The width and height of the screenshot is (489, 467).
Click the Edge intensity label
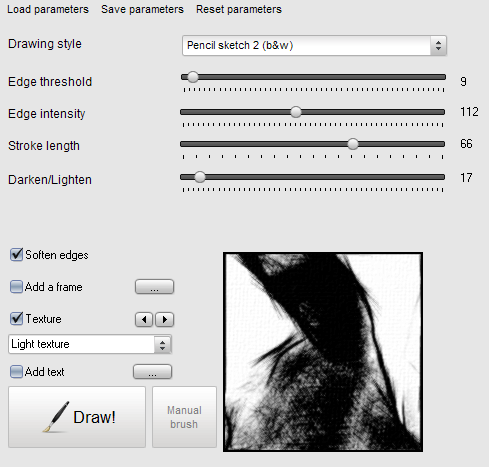coord(47,114)
